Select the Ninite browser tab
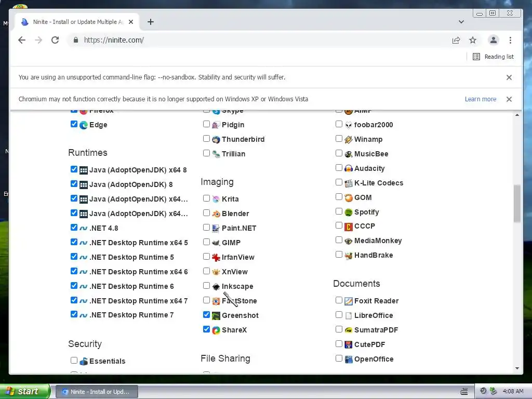This screenshot has height=399, width=532. pos(77,22)
